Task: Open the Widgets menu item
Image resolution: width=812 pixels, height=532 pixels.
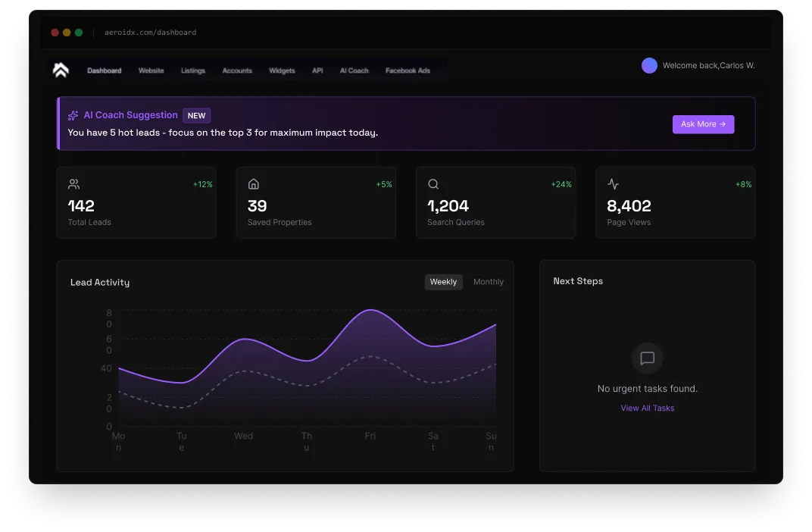Action: coord(282,70)
